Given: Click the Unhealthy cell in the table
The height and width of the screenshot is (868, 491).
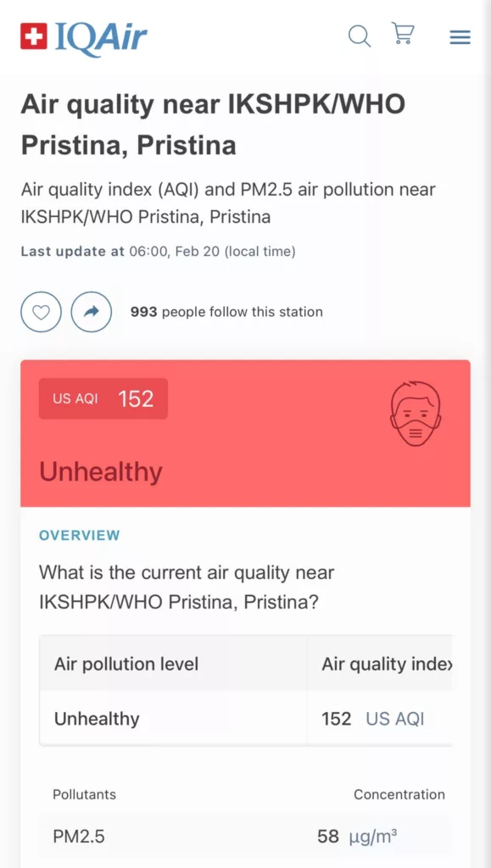Looking at the screenshot, I should pos(97,719).
